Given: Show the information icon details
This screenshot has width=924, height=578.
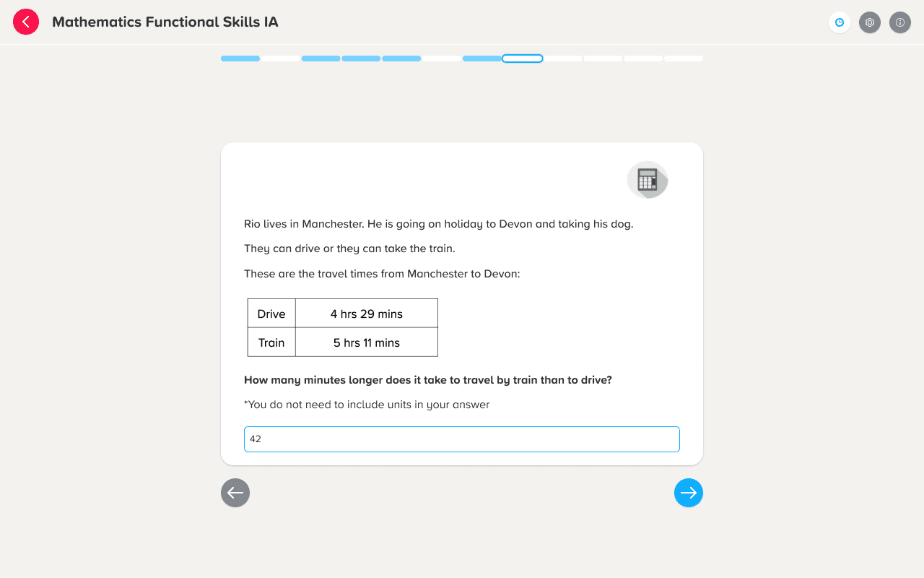Looking at the screenshot, I should point(900,22).
